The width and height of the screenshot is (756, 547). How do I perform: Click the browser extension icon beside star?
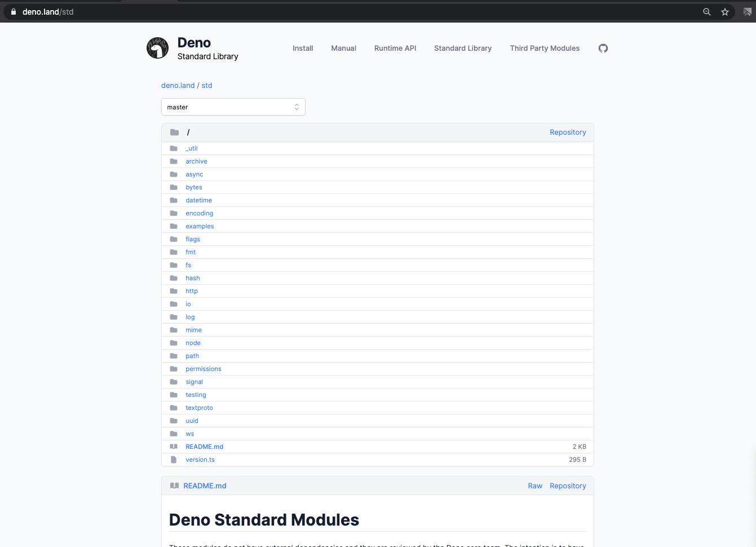(x=748, y=12)
